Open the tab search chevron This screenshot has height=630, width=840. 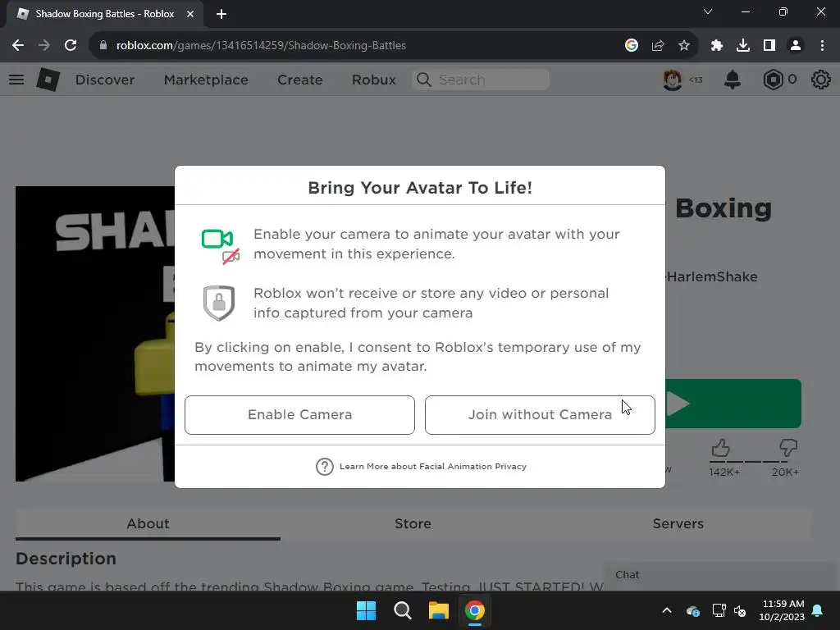708,11
